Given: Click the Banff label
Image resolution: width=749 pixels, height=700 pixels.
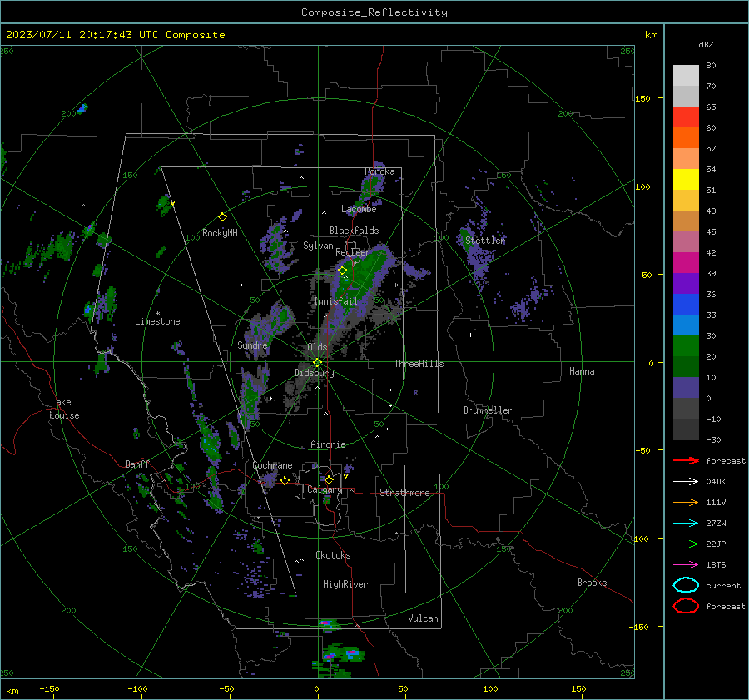Looking at the screenshot, I should pos(137,464).
